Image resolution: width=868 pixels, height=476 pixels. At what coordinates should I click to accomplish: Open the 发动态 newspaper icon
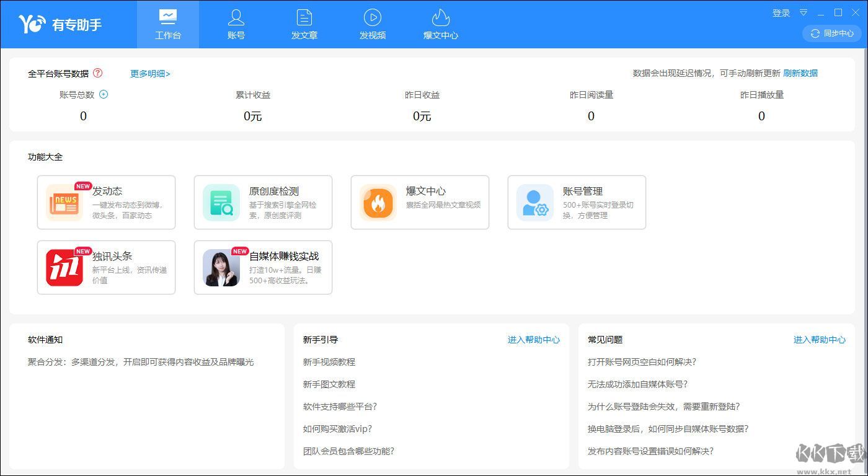coord(64,203)
